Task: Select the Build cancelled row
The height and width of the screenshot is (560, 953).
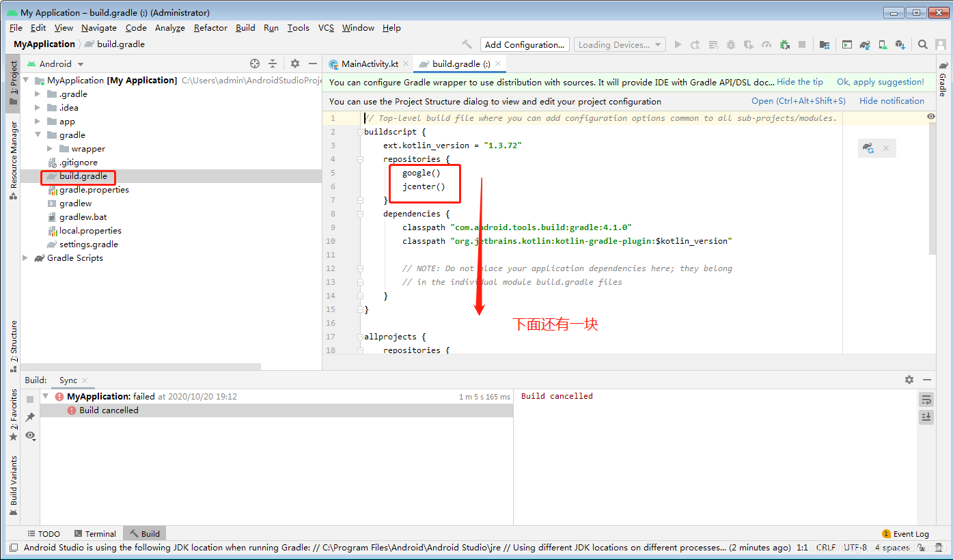Action: coord(276,410)
